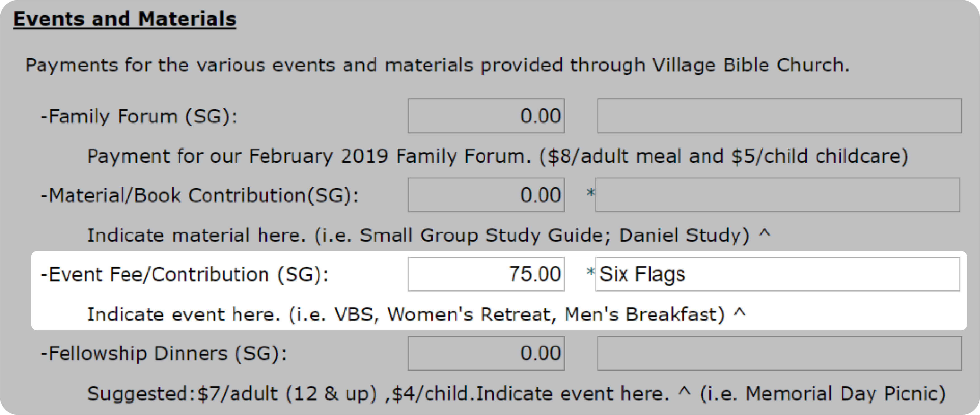Select the Material/Book Contribution description box
The height and width of the screenshot is (415, 980).
(x=778, y=195)
